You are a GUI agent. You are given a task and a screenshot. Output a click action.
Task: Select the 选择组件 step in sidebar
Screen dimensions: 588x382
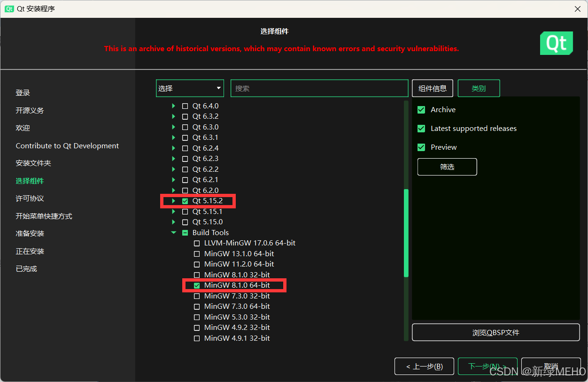30,181
